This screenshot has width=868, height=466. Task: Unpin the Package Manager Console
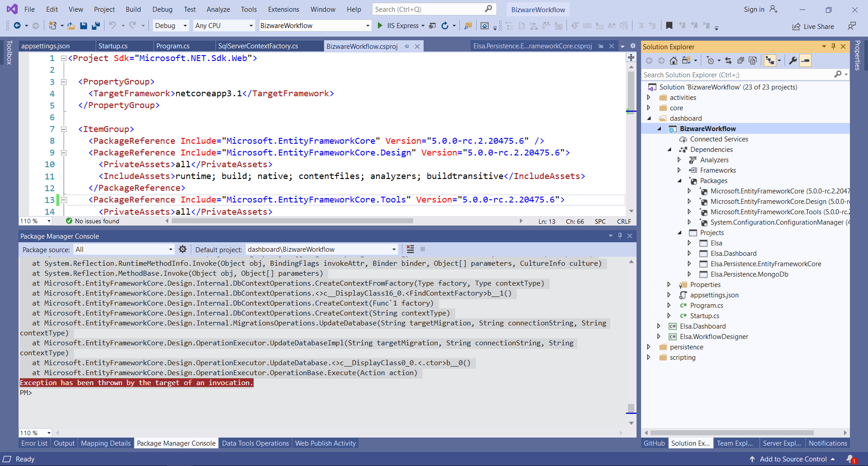620,235
